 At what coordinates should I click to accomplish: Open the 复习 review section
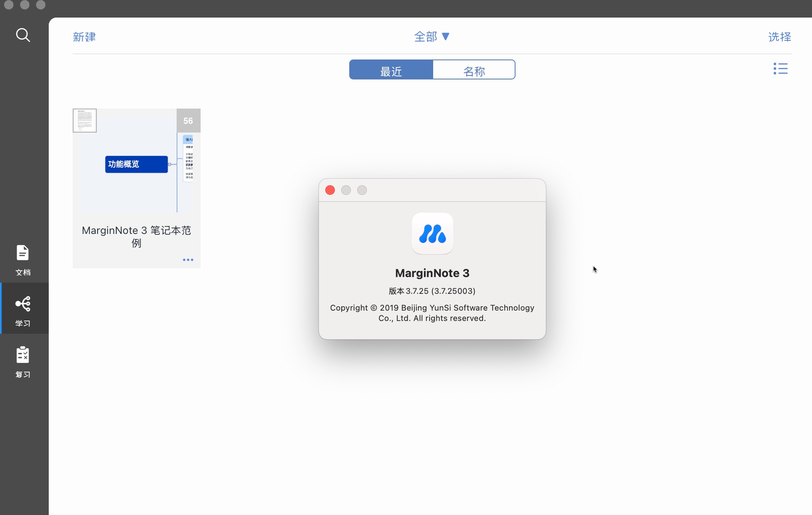(x=23, y=362)
